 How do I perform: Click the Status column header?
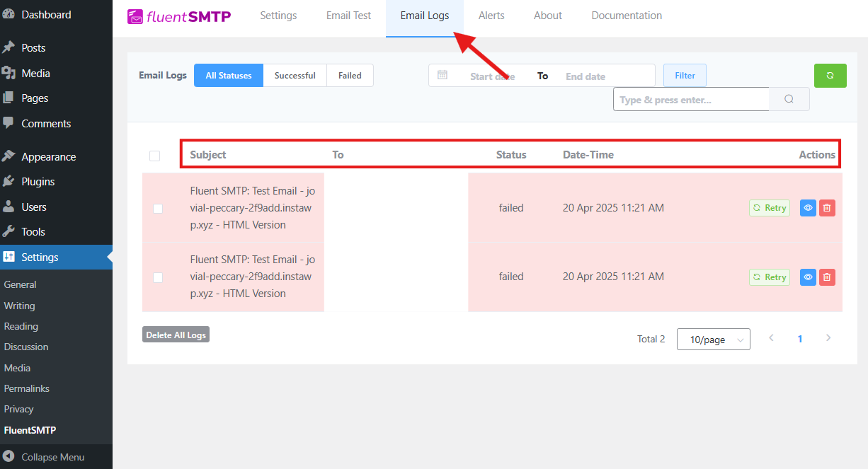pos(511,154)
